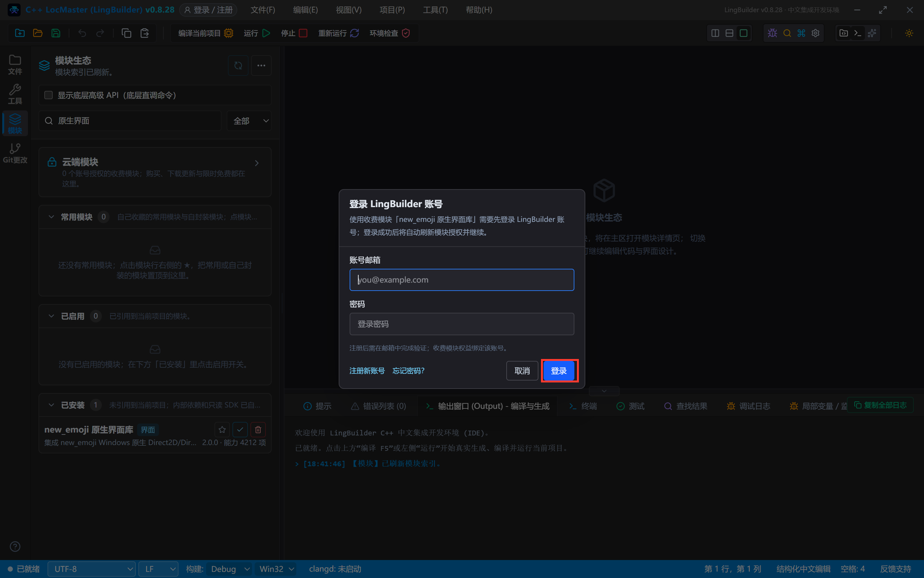Open the 文件(F) menu
The image size is (924, 578).
click(x=263, y=10)
